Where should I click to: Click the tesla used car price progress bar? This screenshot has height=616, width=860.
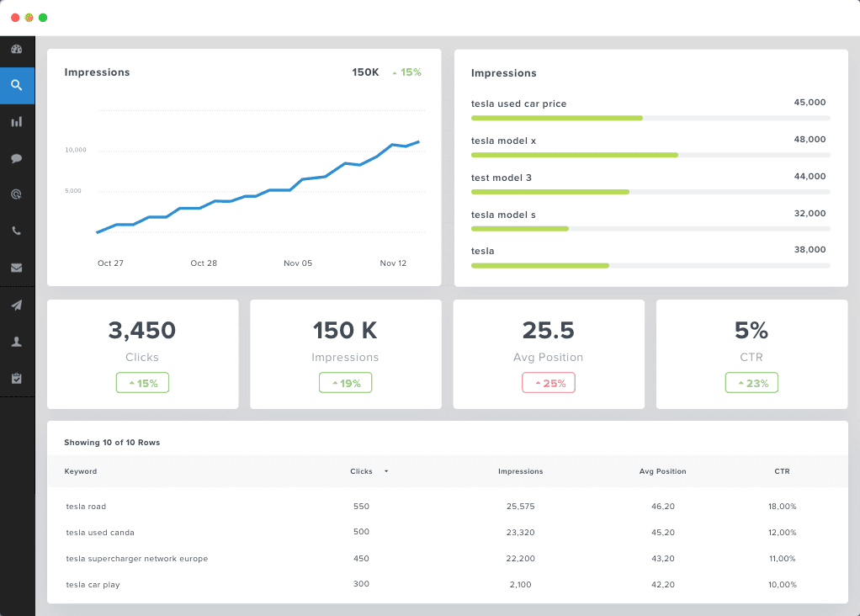coord(650,118)
